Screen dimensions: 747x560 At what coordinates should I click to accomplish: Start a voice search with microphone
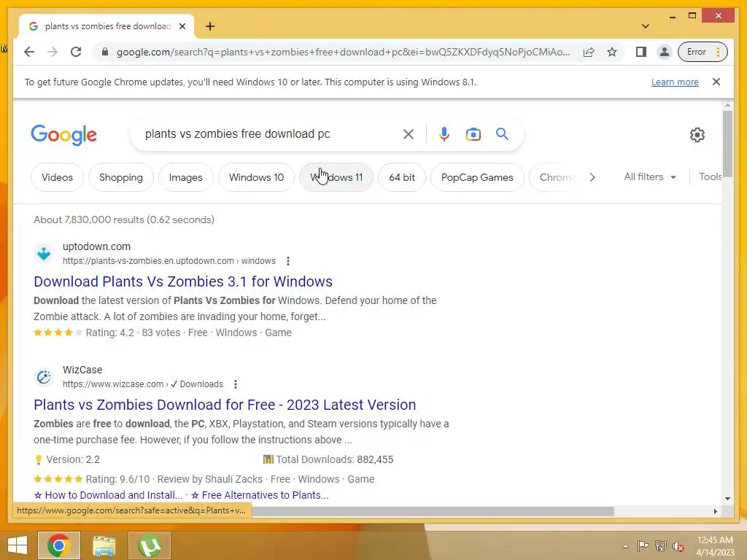pos(444,134)
